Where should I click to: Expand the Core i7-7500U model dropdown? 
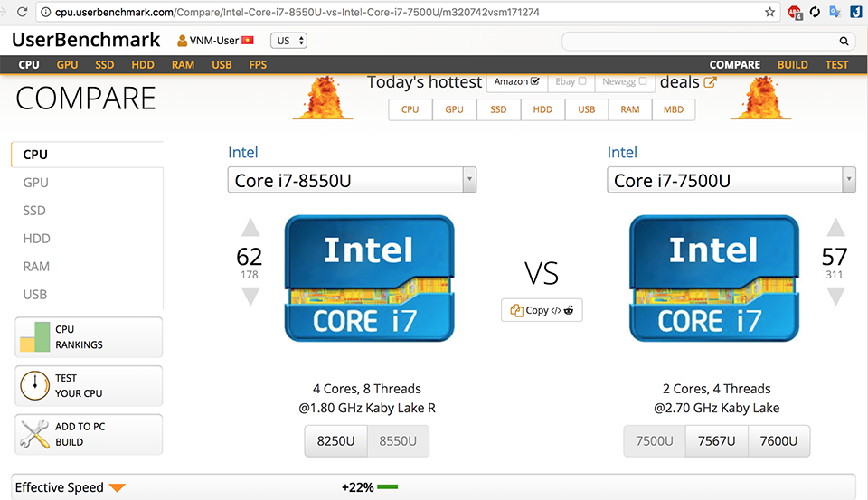point(849,180)
